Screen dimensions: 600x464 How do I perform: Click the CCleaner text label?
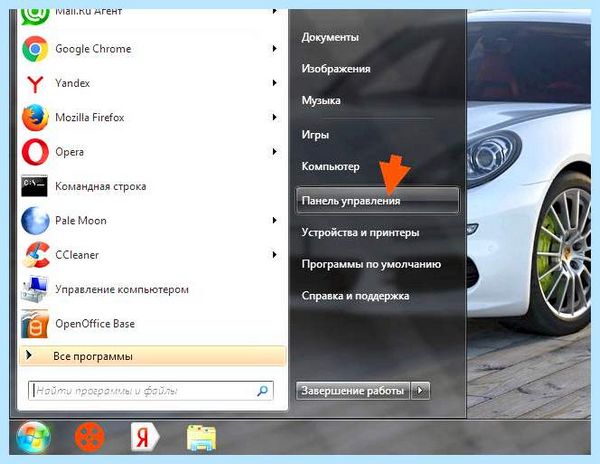(x=77, y=255)
